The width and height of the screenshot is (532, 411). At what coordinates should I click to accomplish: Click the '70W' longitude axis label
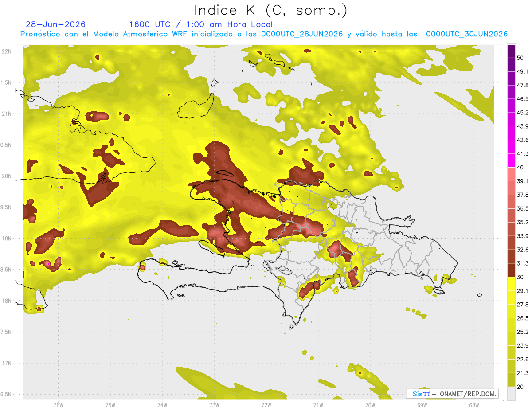tap(370, 405)
